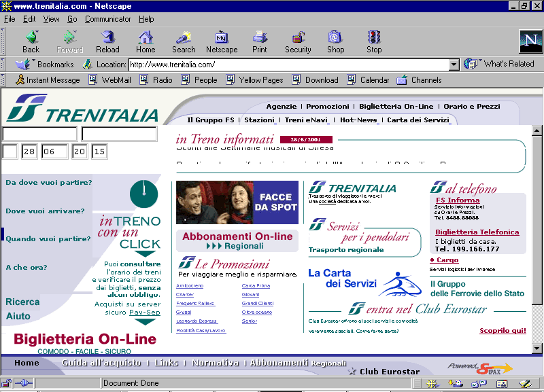544x392 pixels.
Task: Stop loading with the Stop icon
Action: click(374, 41)
